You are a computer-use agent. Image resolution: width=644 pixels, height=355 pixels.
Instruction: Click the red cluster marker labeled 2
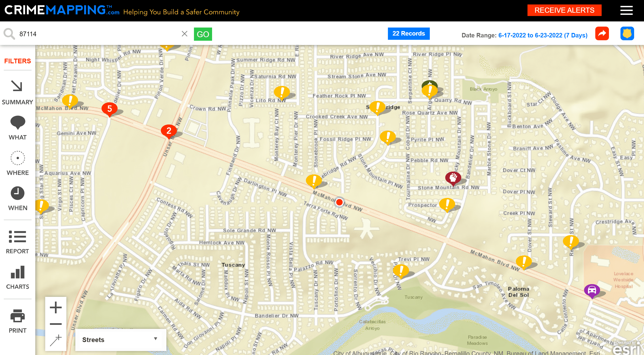[169, 131]
